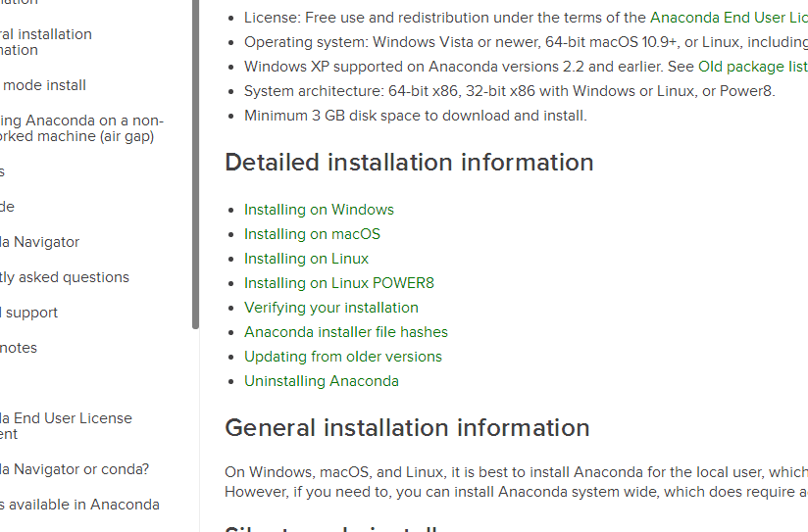Open the available in Anaconda sidebar entry

(79, 505)
